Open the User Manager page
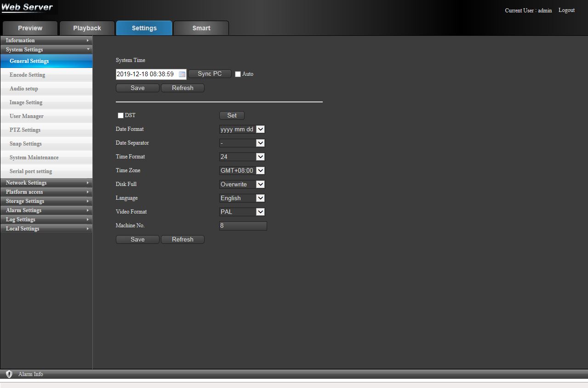 click(27, 116)
